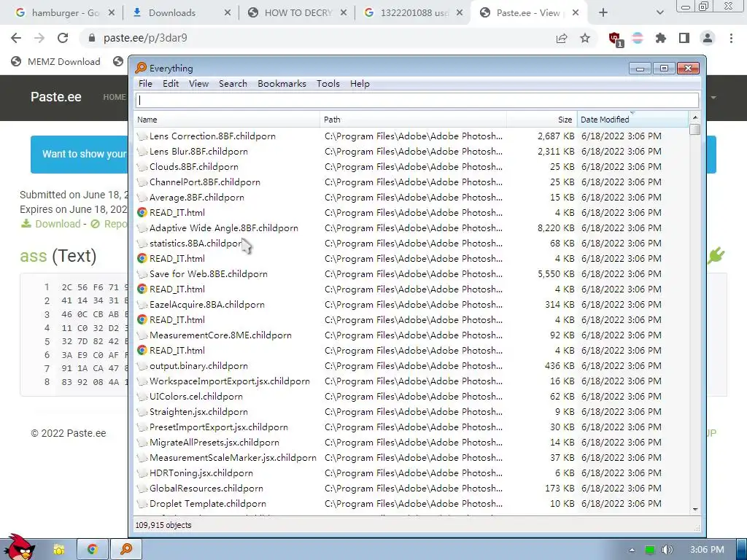
Task: Open the Bookmarks menu in Everything
Action: click(282, 84)
